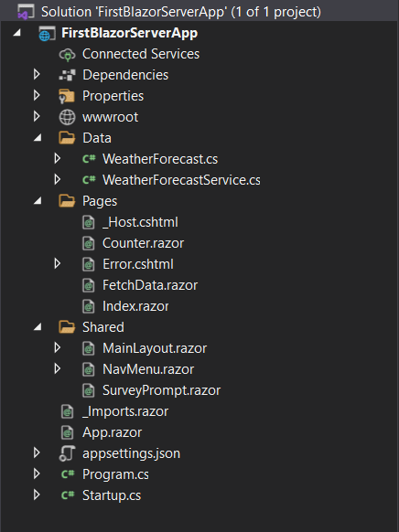Select the Counter.razor file name
The image size is (399, 532).
pos(144,244)
